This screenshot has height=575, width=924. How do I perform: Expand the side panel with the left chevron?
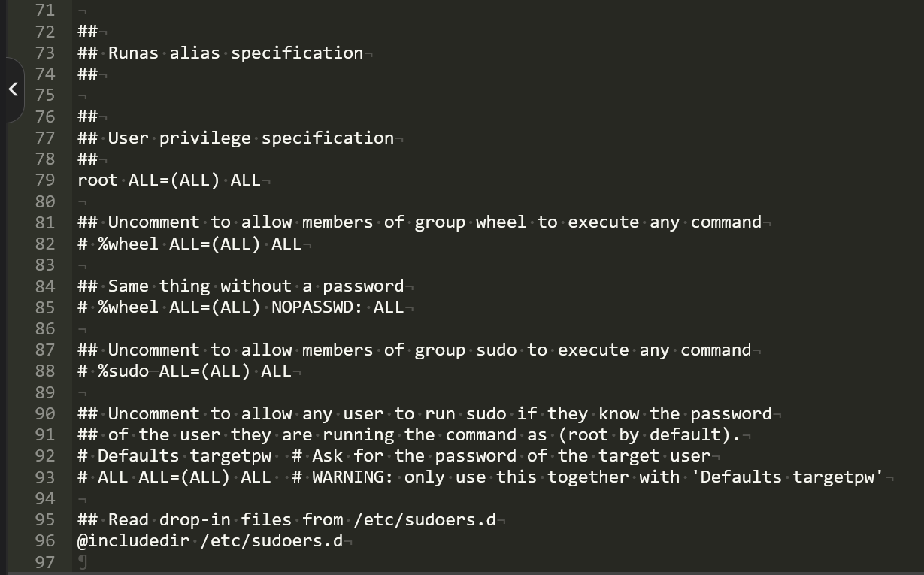[13, 89]
